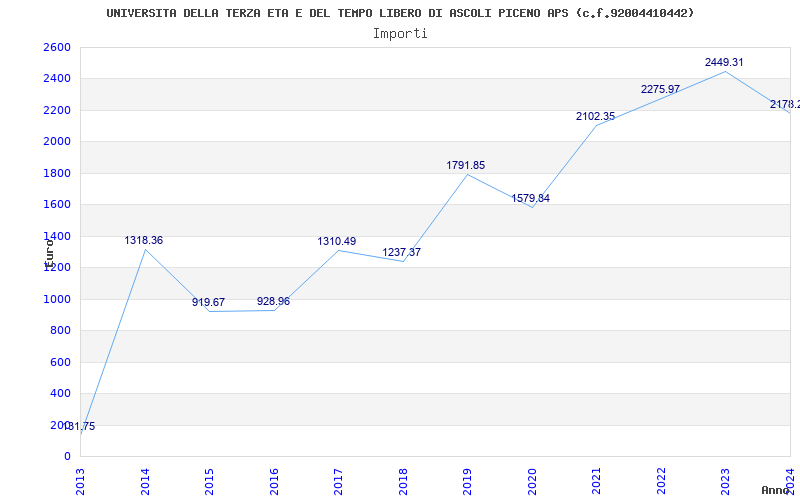Select the 2019 year axis label

point(467,481)
